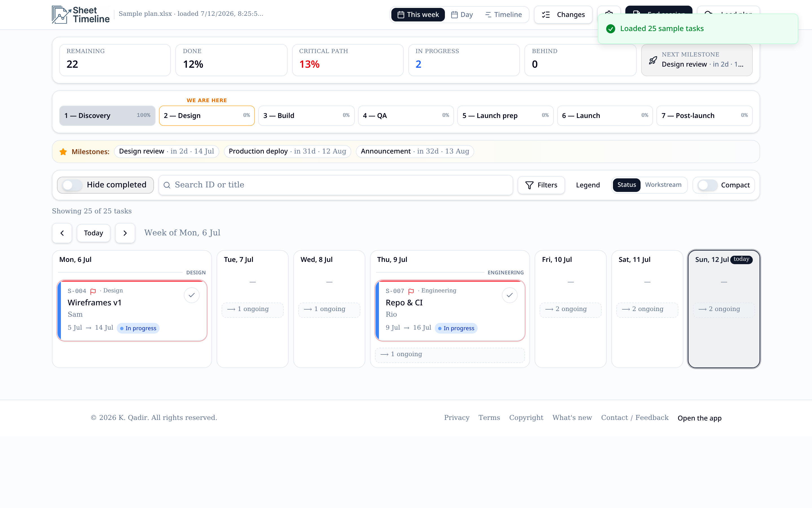Open Contact / Feedback link
The height and width of the screenshot is (508, 812).
[634, 418]
